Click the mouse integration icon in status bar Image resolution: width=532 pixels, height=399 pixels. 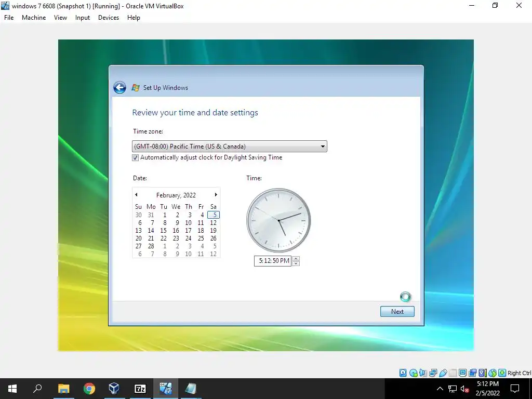click(x=493, y=373)
